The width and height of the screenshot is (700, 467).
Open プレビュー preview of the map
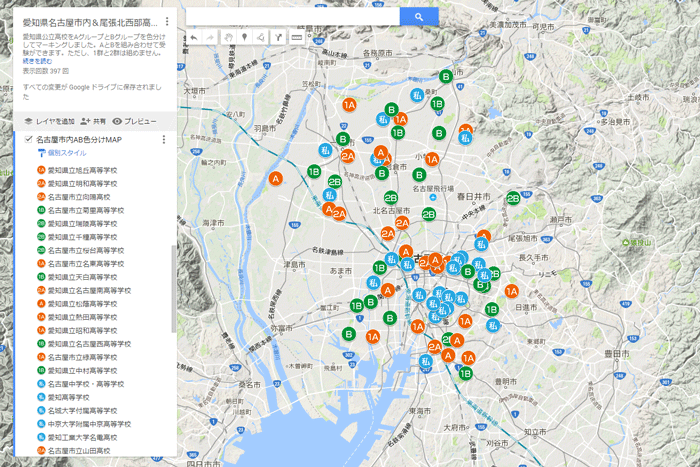[x=134, y=121]
